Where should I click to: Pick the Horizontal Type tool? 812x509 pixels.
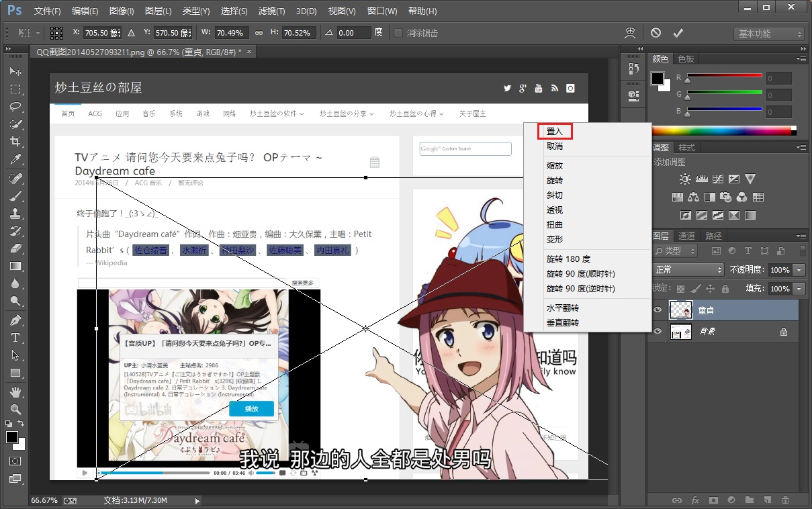click(x=15, y=337)
